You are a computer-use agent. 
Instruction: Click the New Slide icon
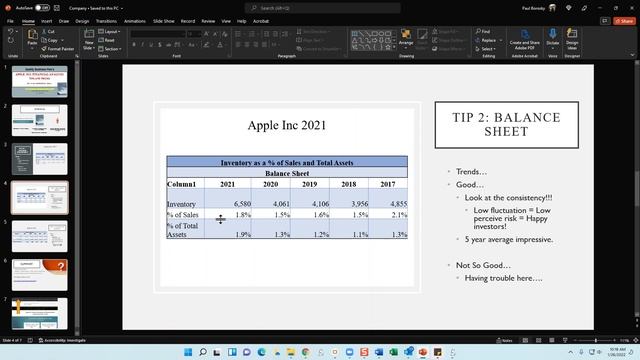89,34
